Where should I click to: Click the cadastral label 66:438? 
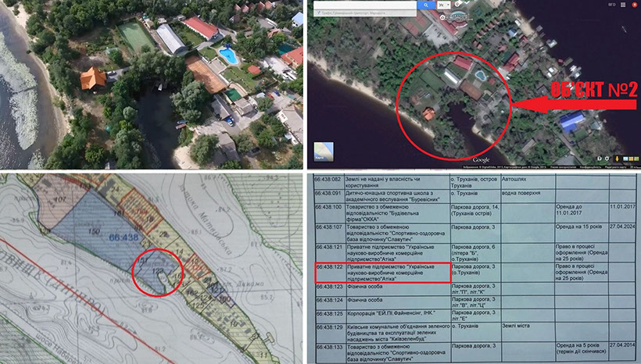tap(124, 237)
